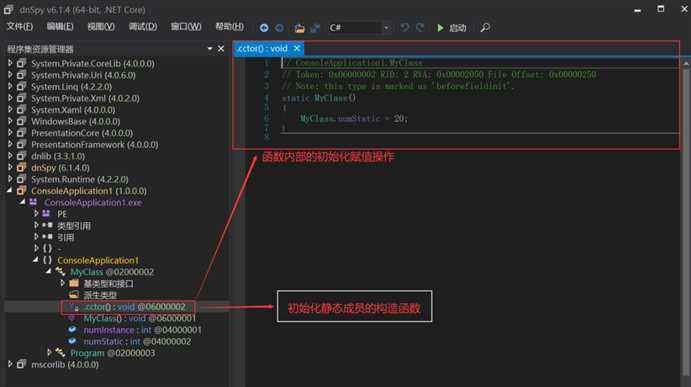Image resolution: width=691 pixels, height=387 pixels.
Task: Collapse ConsoleApplication1 (1.0.0.0) assembly
Action: (x=10, y=190)
